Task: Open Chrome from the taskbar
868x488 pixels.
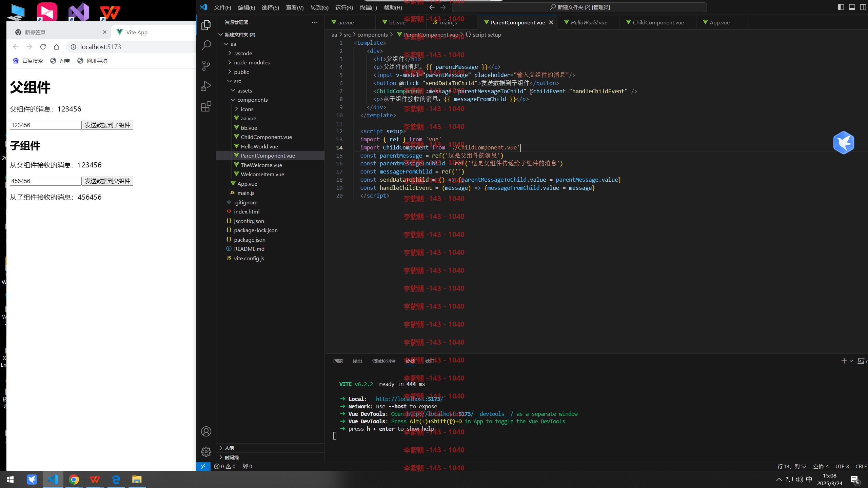Action: pyautogui.click(x=74, y=480)
